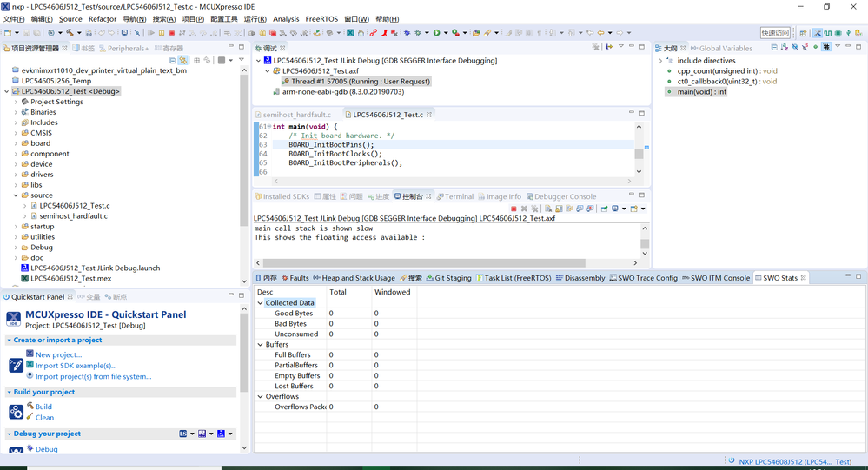Select Thread #1 57005 in Debug view
868x470 pixels.
[x=356, y=82]
